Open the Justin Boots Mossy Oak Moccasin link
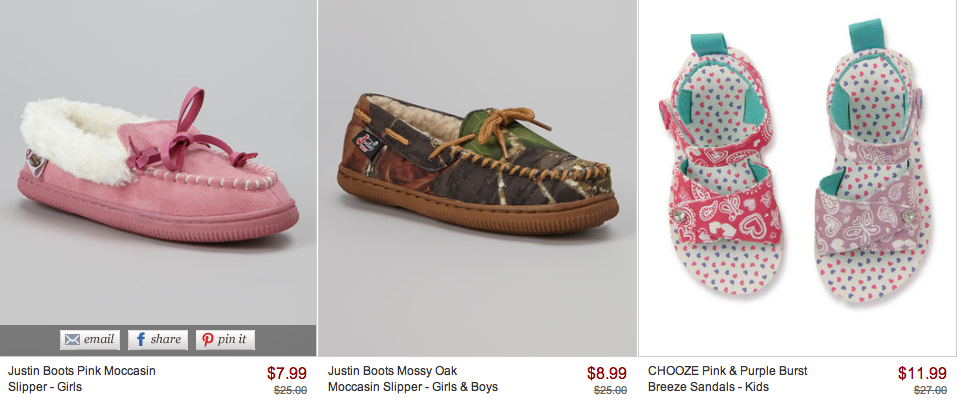 pyautogui.click(x=412, y=379)
